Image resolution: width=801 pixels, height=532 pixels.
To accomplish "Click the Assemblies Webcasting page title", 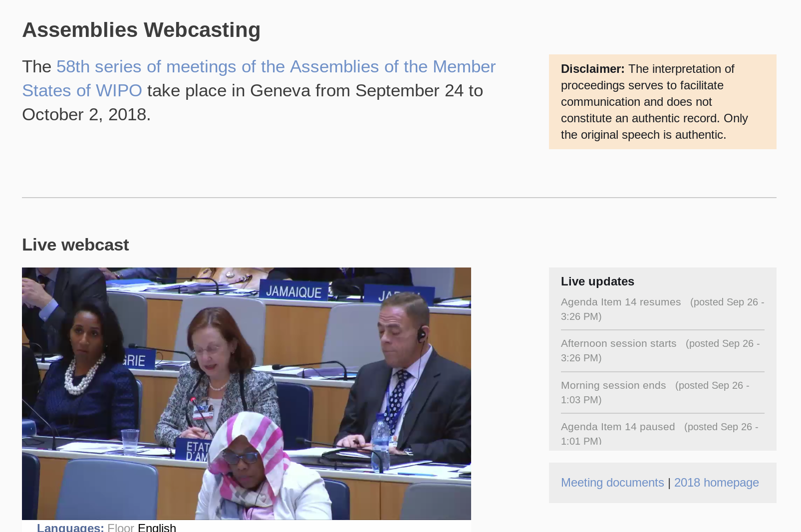I will (x=141, y=30).
